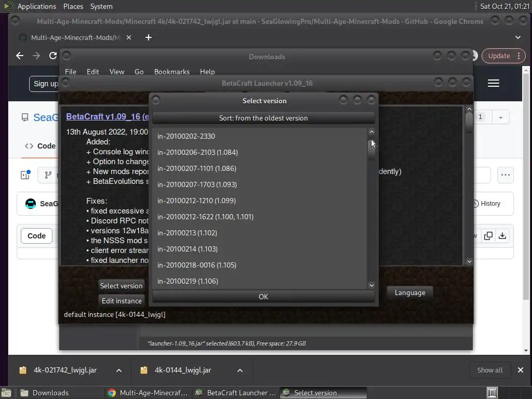Image resolution: width=532 pixels, height=399 pixels.
Task: Select version in-20100219 (1.106)
Action: 260,281
